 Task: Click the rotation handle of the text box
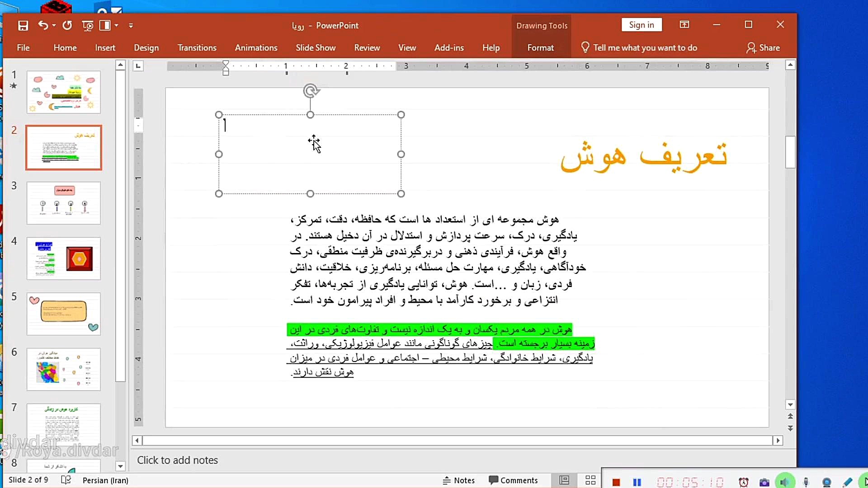click(x=311, y=91)
